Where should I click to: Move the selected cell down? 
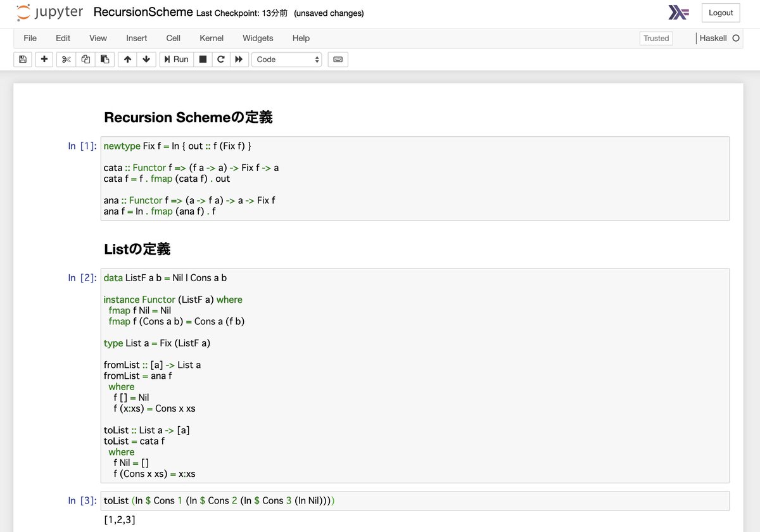146,59
